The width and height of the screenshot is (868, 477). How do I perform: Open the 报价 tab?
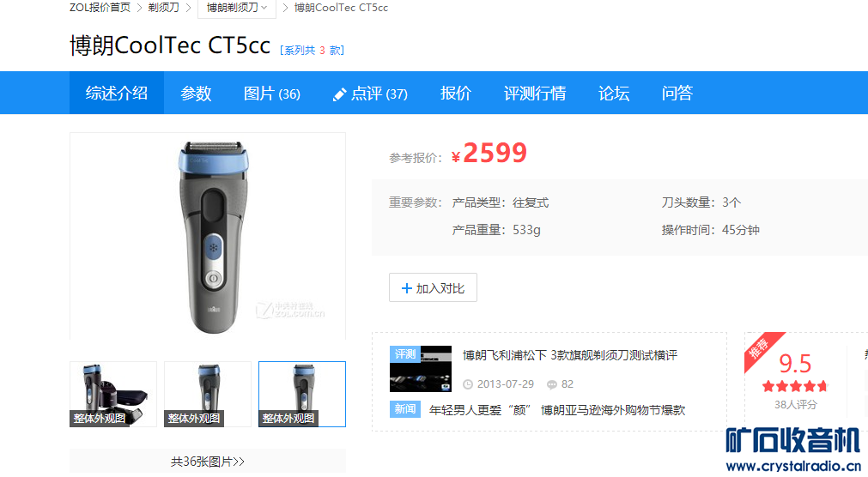pyautogui.click(x=456, y=93)
